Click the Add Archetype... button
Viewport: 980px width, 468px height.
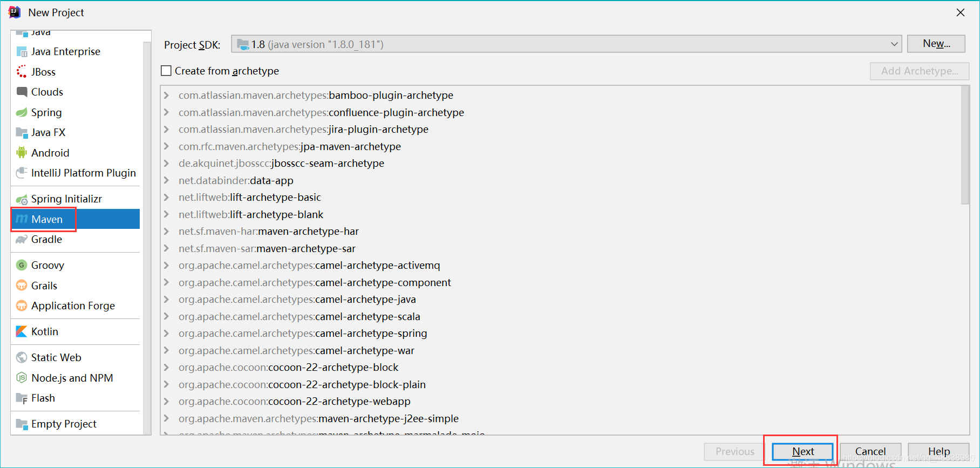[920, 71]
